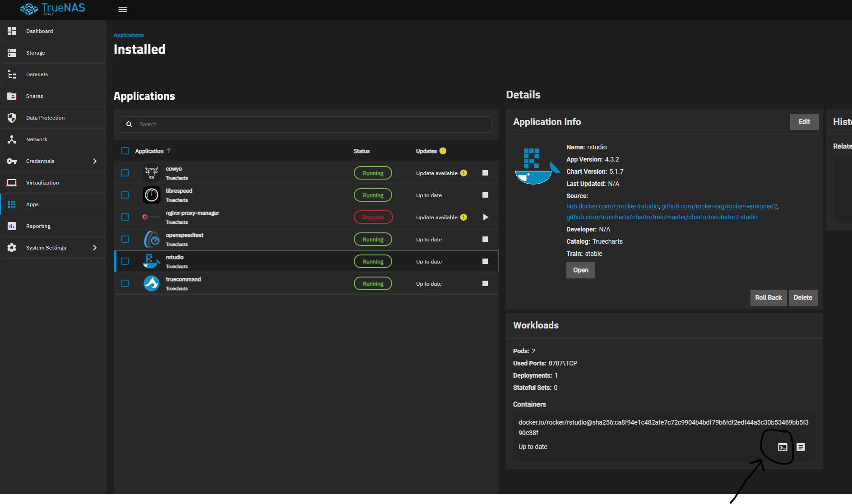Click the Dashboard sidebar icon
Viewport: 852px width, 504px height.
tap(12, 31)
